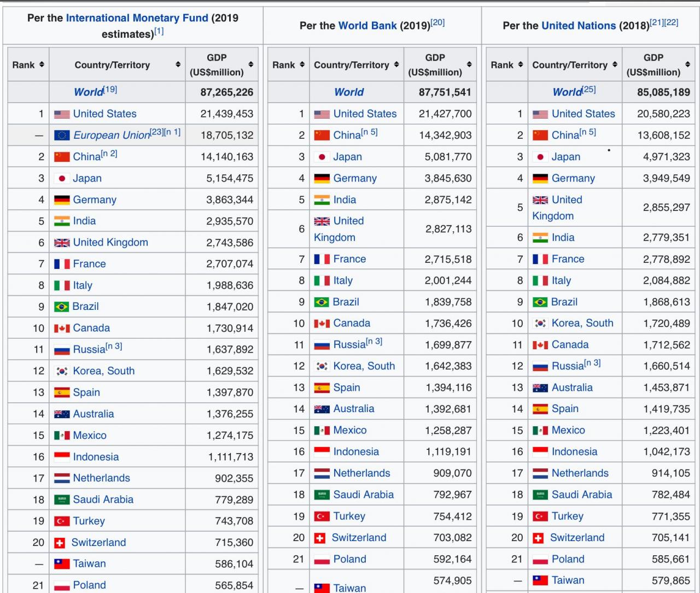This screenshot has height=593, width=700.
Task: Open World link in IMF table
Action: tap(88, 92)
